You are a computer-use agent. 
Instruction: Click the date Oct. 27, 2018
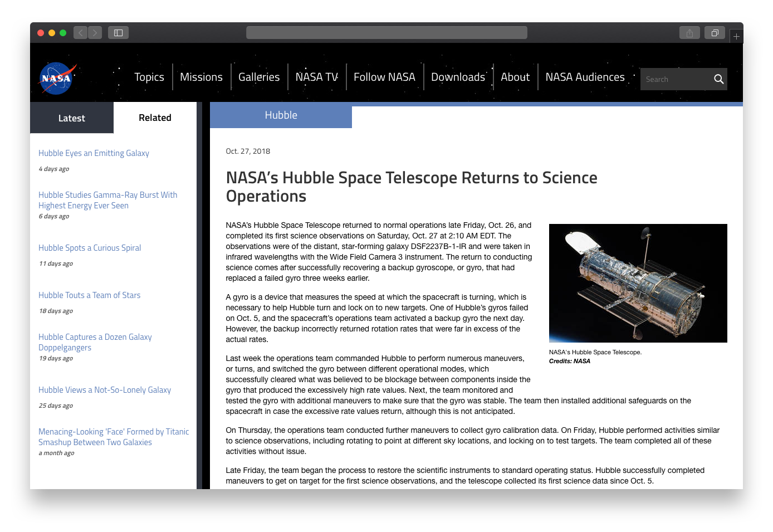pos(248,152)
